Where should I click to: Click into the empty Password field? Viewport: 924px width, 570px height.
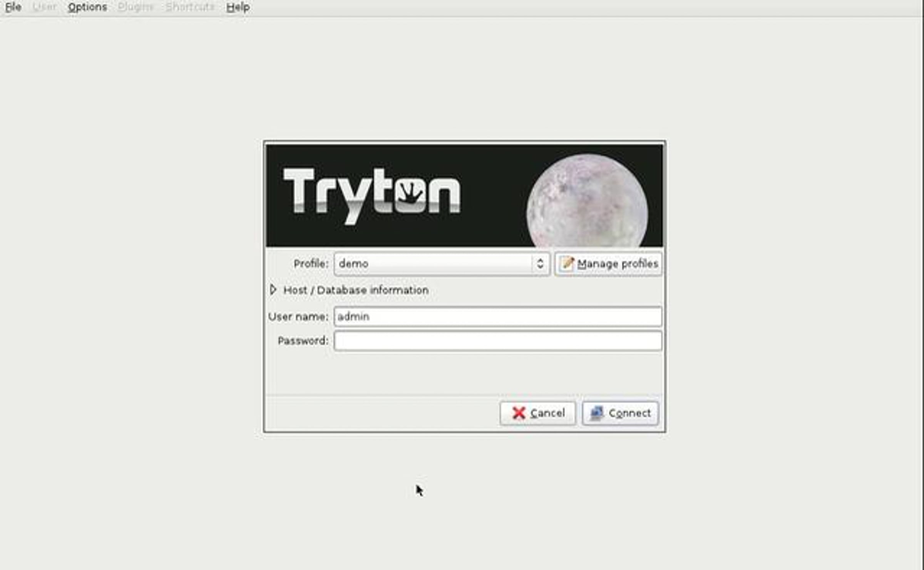[497, 341]
